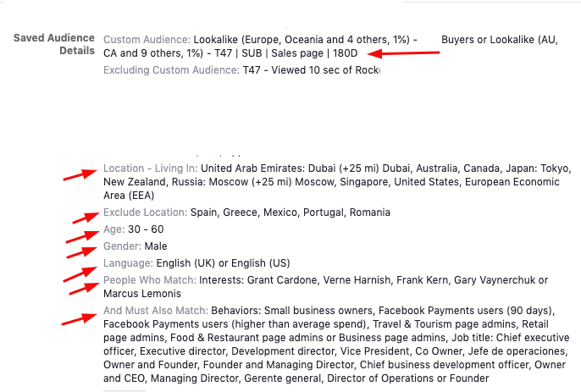Select the Gender Male value
The height and width of the screenshot is (392, 581).
(x=156, y=246)
